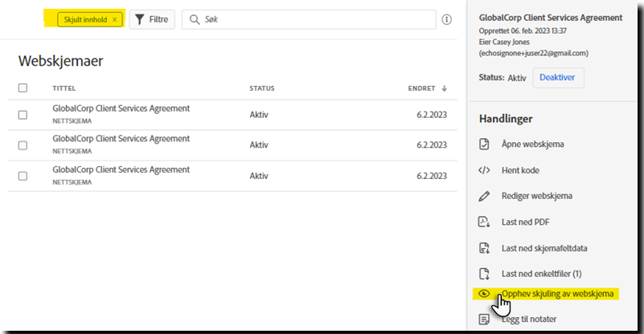Choose Last ned skjemafeltdata action
The height and width of the screenshot is (334, 644).
pyautogui.click(x=544, y=248)
